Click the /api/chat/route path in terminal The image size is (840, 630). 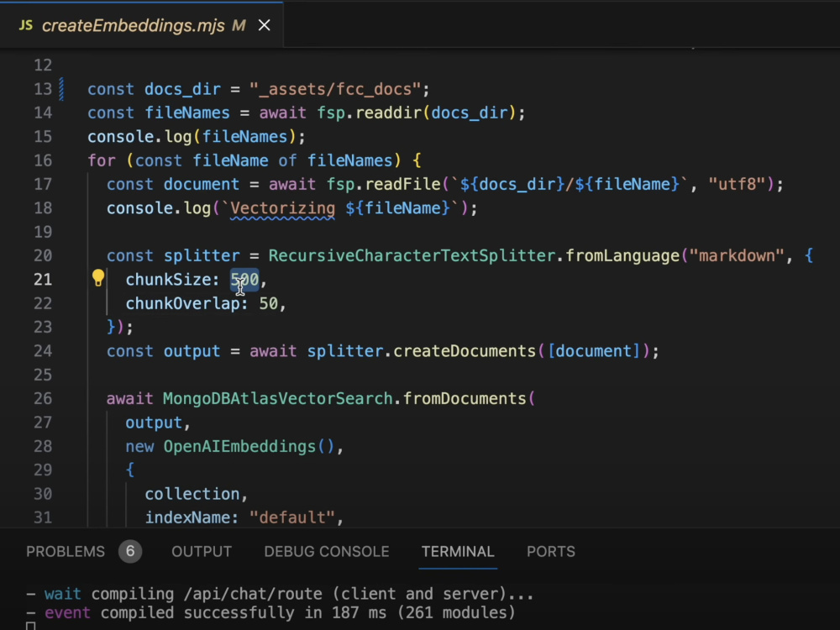tap(253, 594)
